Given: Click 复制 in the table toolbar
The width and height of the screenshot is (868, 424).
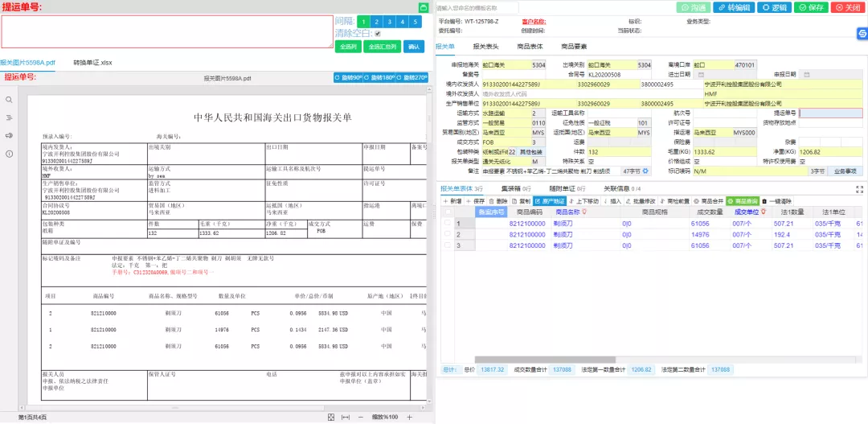Looking at the screenshot, I should point(521,201).
